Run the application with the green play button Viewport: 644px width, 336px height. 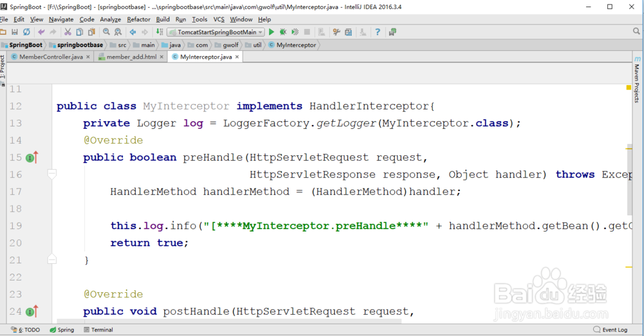(271, 32)
